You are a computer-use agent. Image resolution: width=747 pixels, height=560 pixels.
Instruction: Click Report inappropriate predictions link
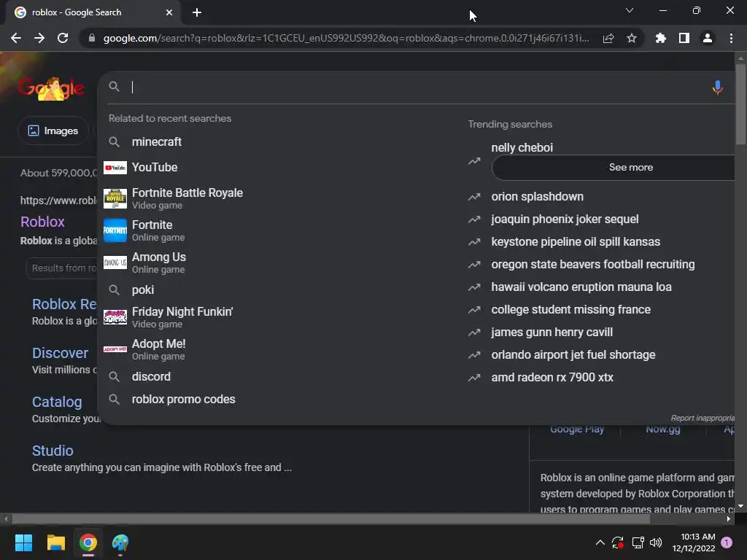[x=703, y=418]
